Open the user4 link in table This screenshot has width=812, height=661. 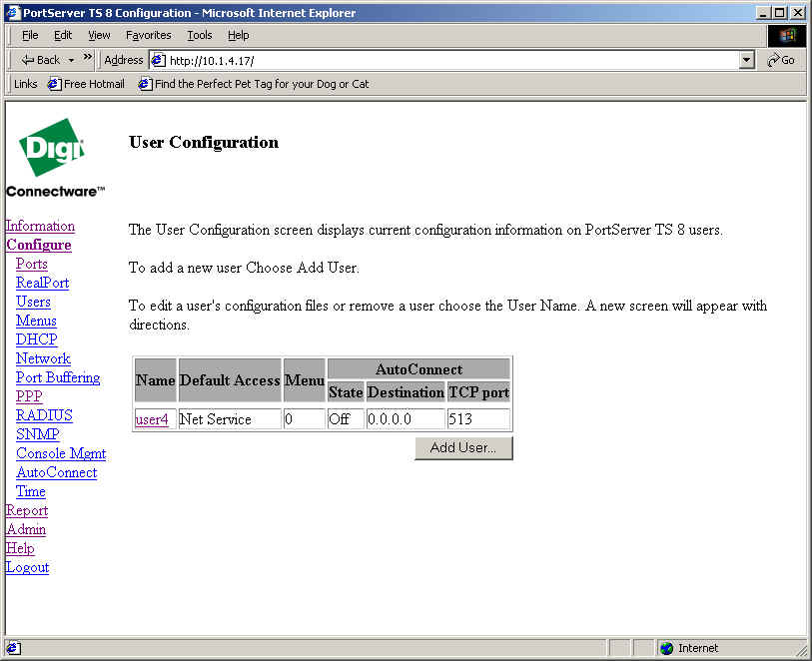point(152,419)
